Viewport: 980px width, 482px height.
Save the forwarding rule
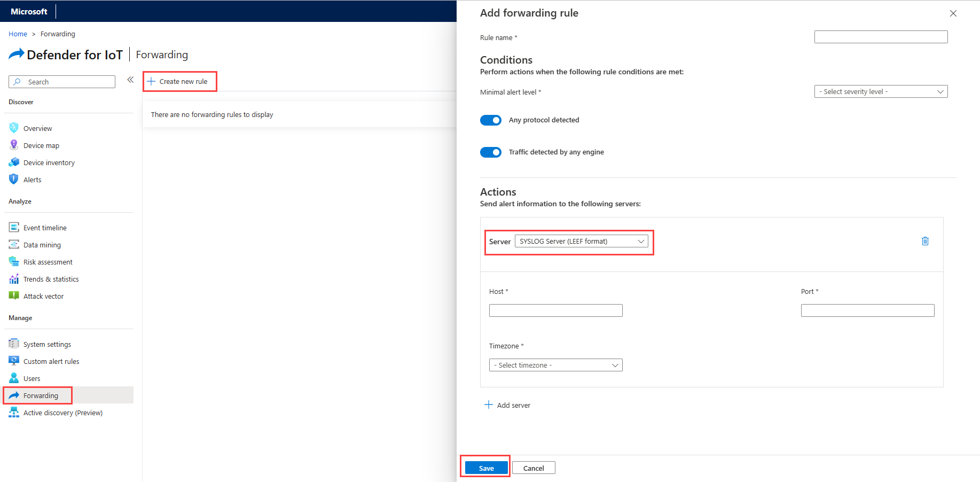coord(486,468)
